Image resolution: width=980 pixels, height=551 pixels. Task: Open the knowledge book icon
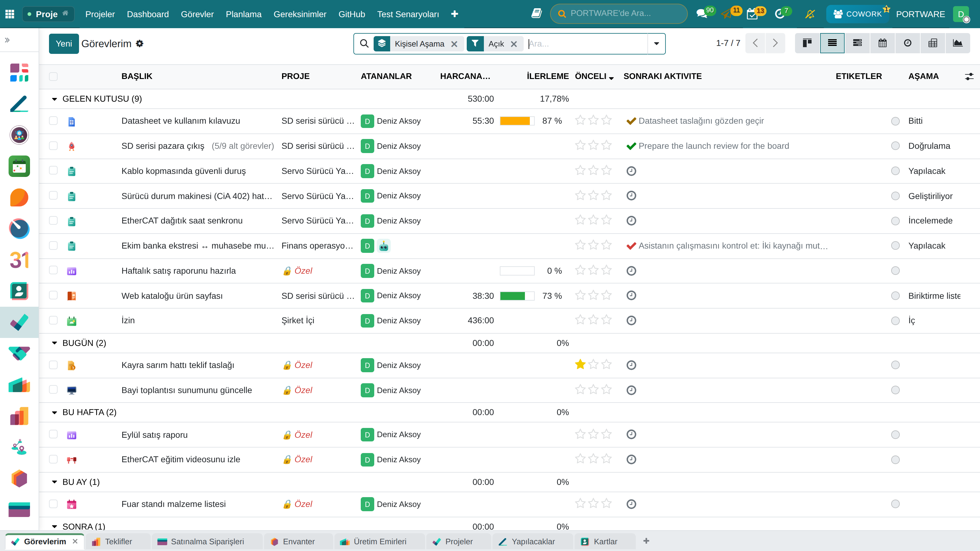(x=537, y=14)
